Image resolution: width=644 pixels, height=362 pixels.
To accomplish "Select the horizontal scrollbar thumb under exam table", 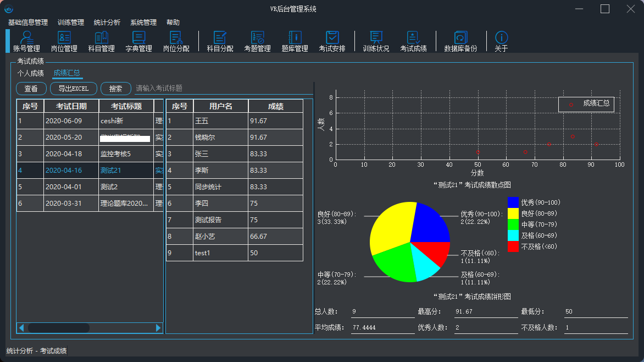I will click(x=59, y=328).
